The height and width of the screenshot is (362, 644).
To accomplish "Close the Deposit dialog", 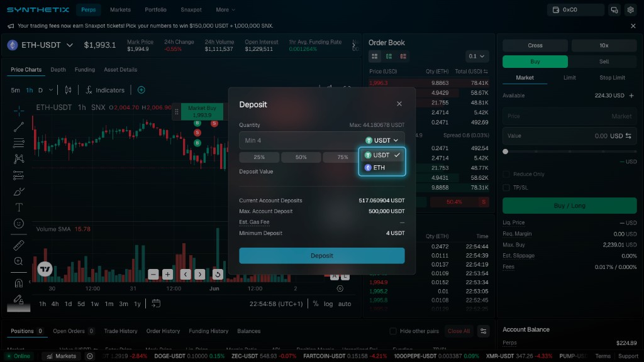I will [399, 104].
